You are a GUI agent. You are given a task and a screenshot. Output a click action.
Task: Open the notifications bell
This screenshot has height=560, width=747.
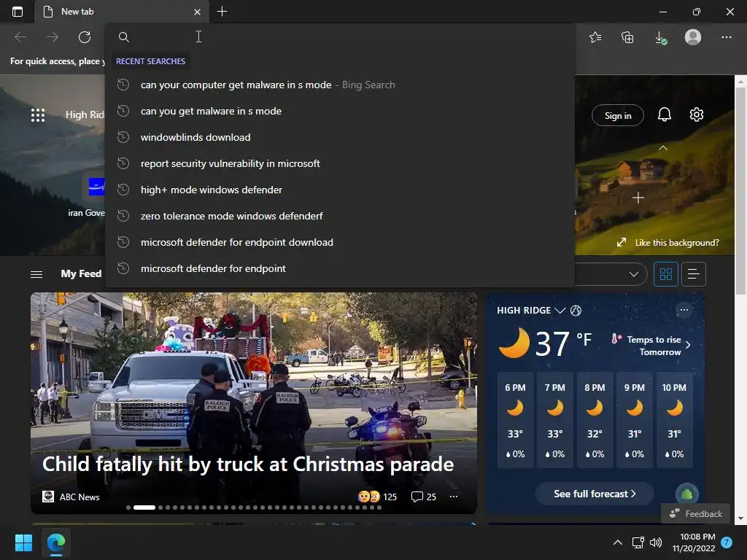click(664, 114)
